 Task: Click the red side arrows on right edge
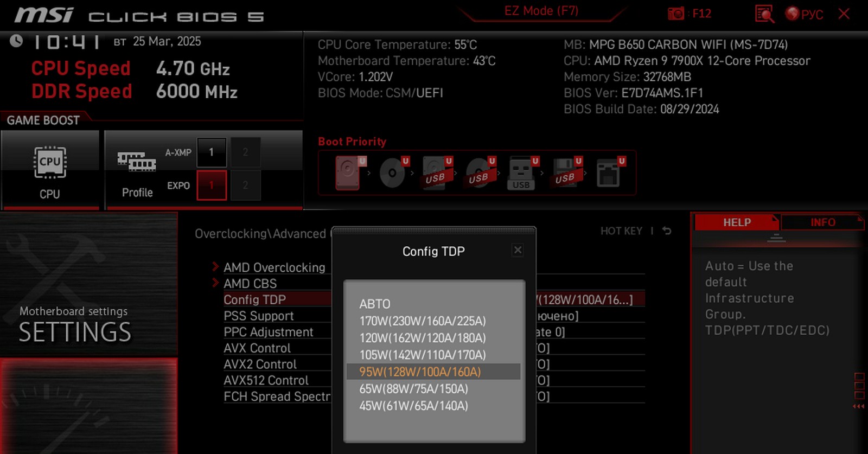pyautogui.click(x=858, y=406)
